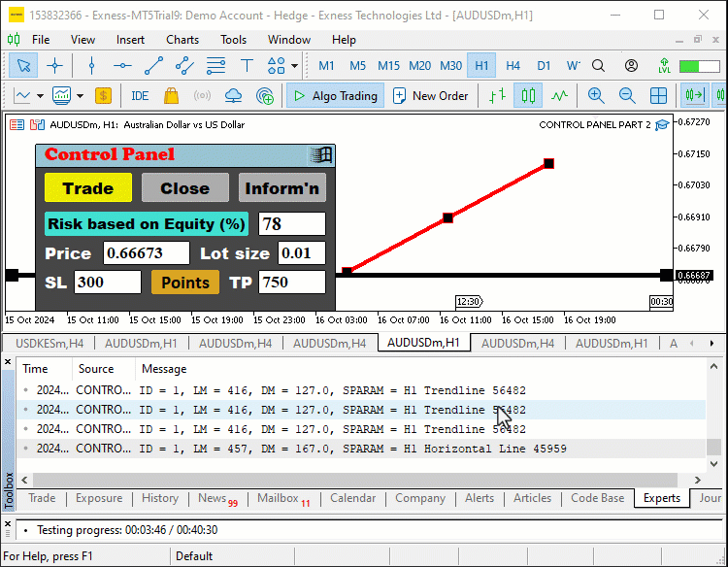
Task: Expand the chart type dropdown arrow
Action: [x=41, y=96]
